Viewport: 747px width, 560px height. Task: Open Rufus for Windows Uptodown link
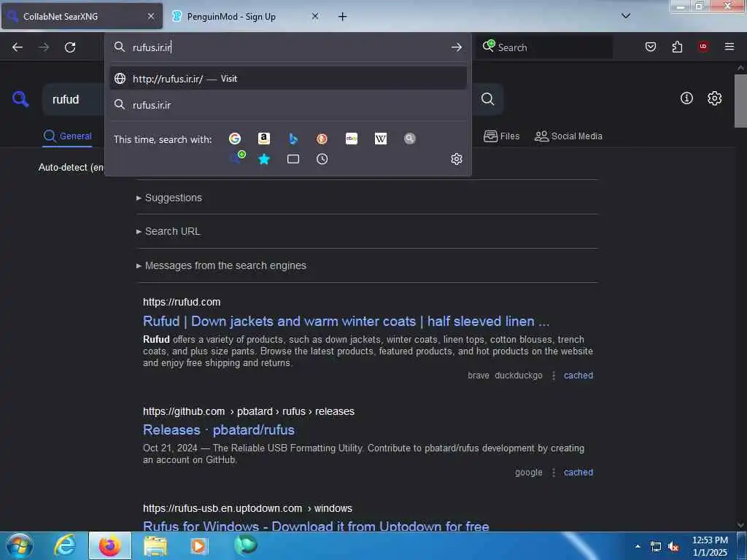[x=316, y=526]
